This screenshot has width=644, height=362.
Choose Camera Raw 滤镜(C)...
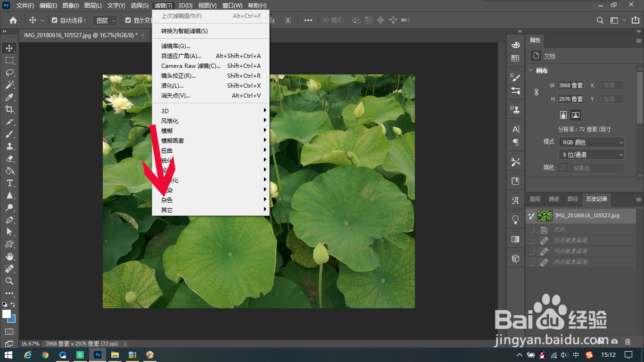(211, 66)
